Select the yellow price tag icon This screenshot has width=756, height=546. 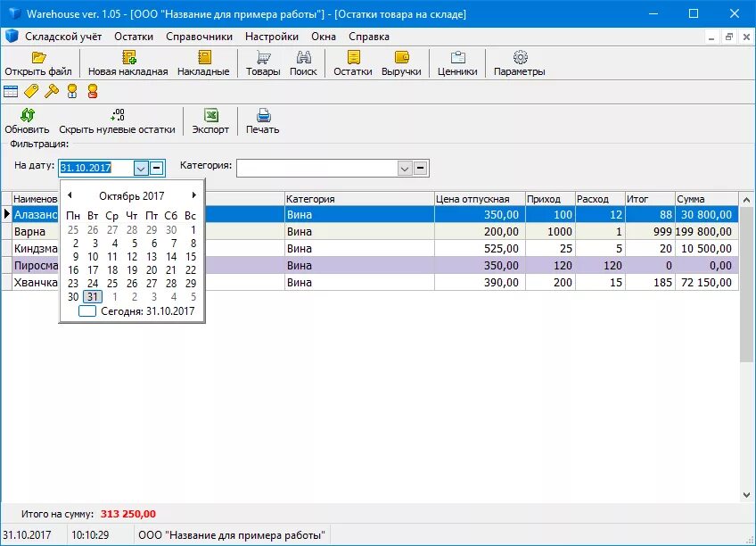click(31, 91)
